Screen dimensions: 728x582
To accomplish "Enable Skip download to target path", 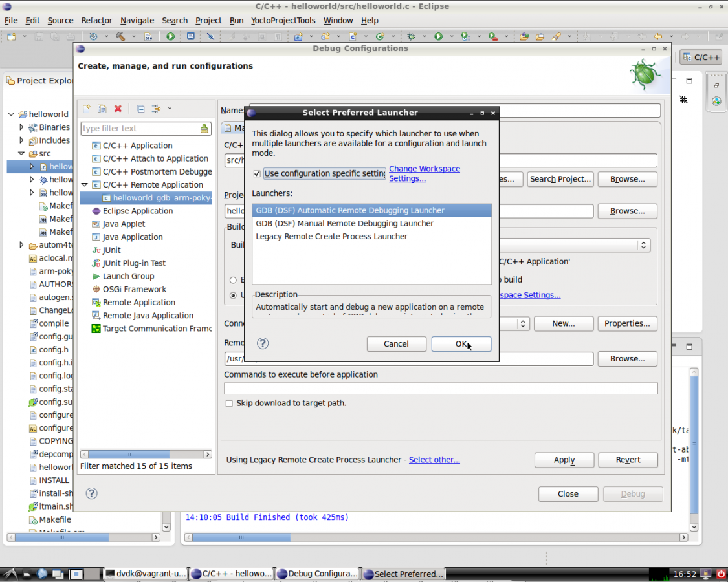I will pos(229,404).
